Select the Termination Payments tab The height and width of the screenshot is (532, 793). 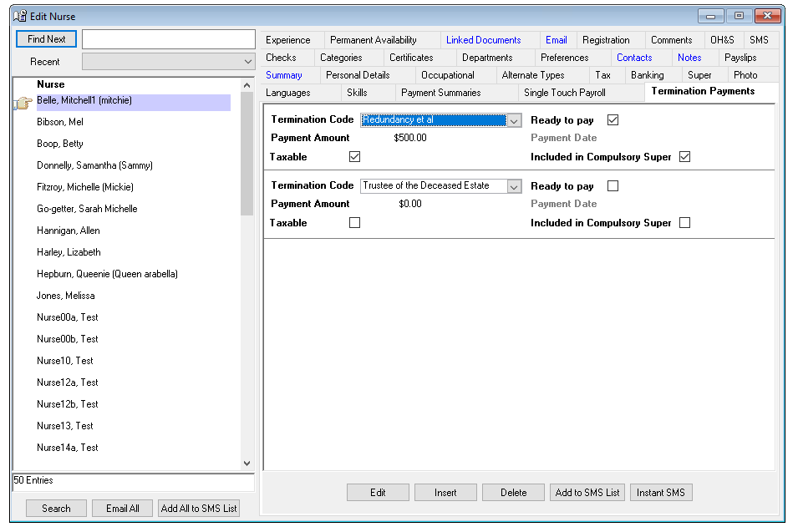point(703,91)
